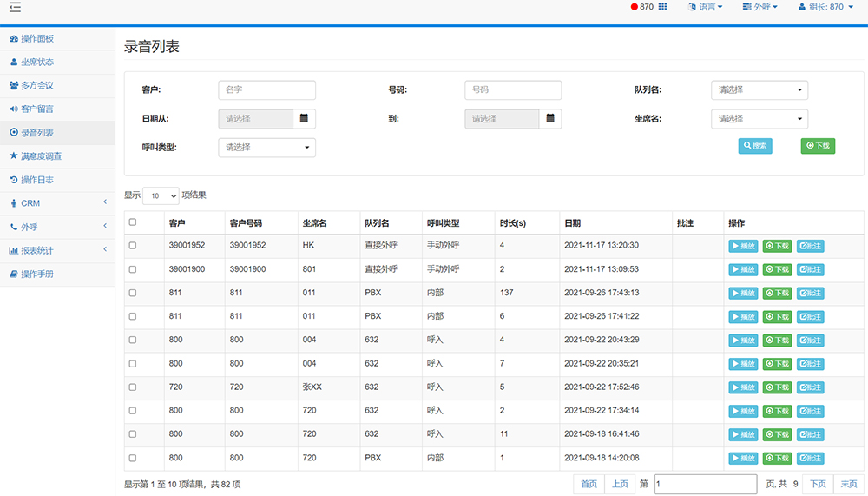Viewport: 868px width, 496px height.
Task: Open the 组长: 870 user menu
Action: click(825, 7)
